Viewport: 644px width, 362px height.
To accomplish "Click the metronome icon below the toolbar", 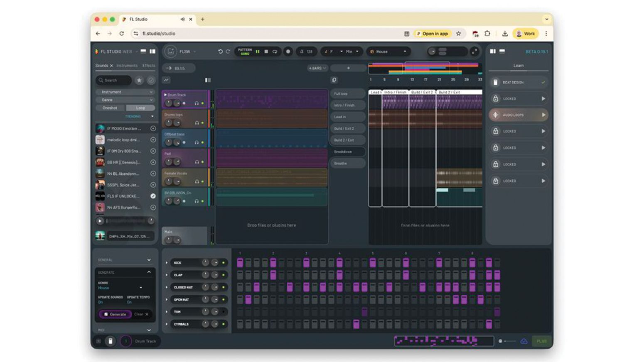I will [x=334, y=80].
